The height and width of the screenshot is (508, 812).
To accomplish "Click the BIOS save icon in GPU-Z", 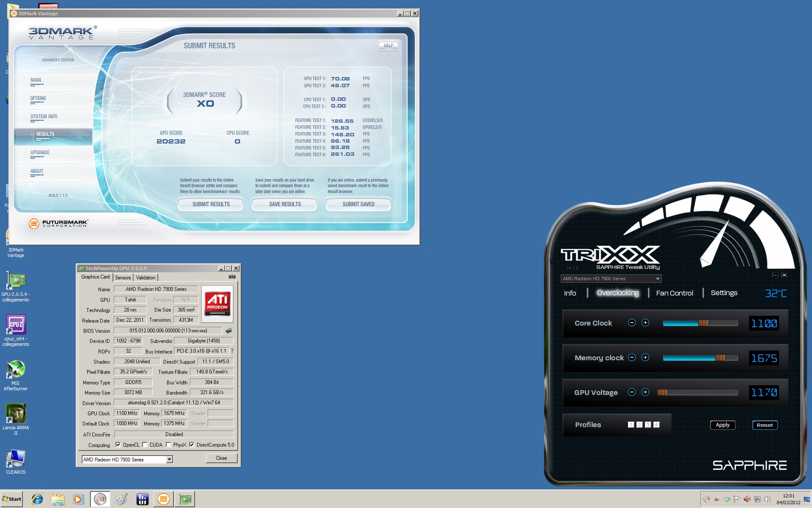I will point(229,330).
